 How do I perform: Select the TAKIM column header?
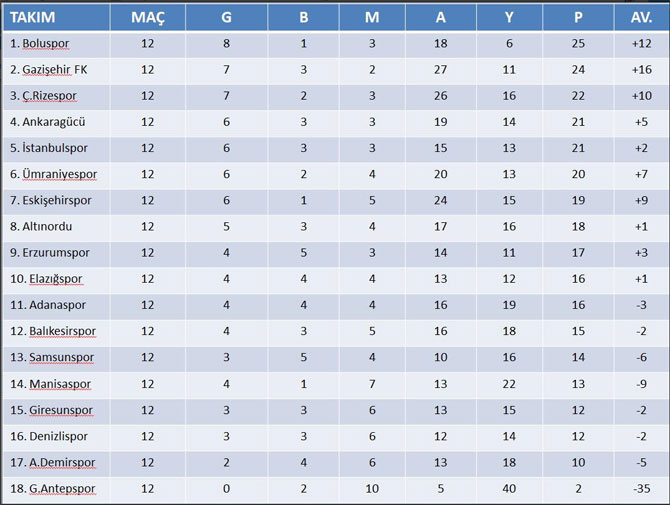point(56,18)
